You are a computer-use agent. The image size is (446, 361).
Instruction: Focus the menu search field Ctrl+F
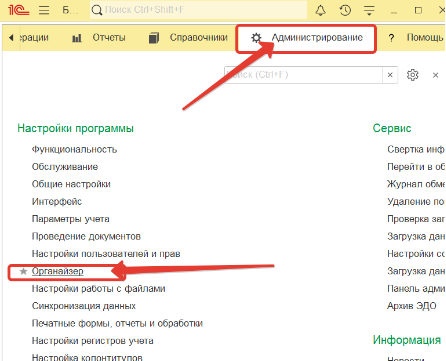[x=303, y=75]
